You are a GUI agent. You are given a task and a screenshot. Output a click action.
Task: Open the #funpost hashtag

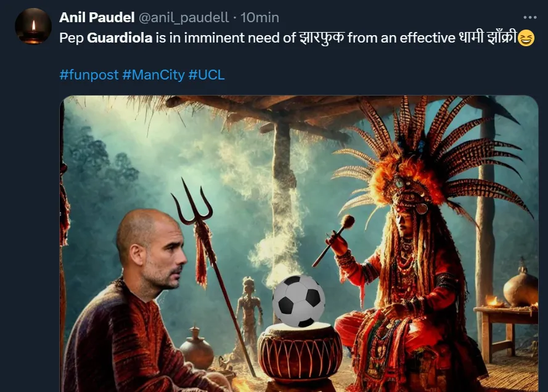pos(89,75)
